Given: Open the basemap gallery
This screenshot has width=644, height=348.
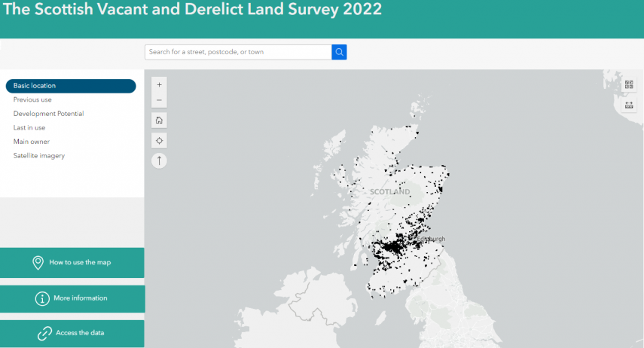Looking at the screenshot, I should pyautogui.click(x=629, y=85).
